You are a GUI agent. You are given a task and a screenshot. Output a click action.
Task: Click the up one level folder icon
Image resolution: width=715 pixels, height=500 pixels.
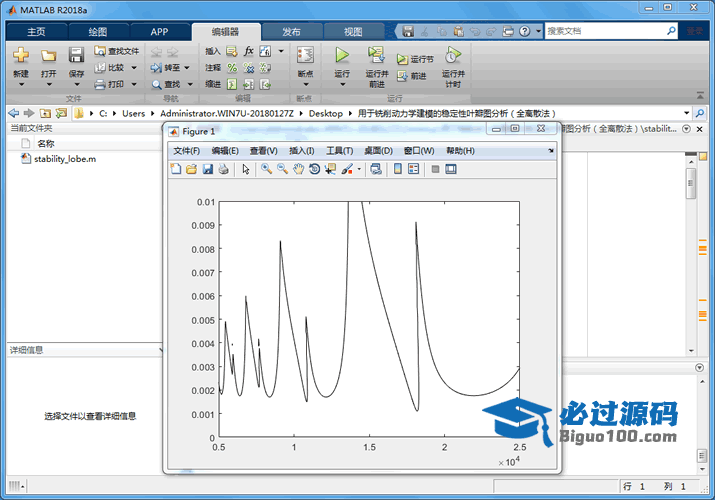point(45,113)
